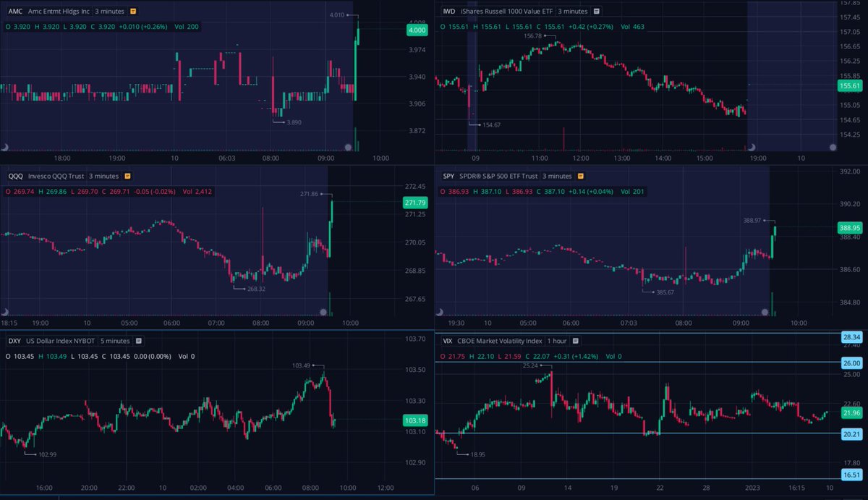868x500 pixels.
Task: Change the DXY chart's 5 minutes timeframe
Action: tap(114, 341)
